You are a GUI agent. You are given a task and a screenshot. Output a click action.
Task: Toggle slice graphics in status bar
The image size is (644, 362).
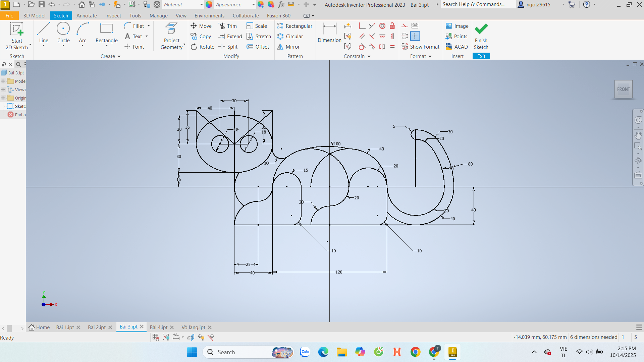coord(191,337)
